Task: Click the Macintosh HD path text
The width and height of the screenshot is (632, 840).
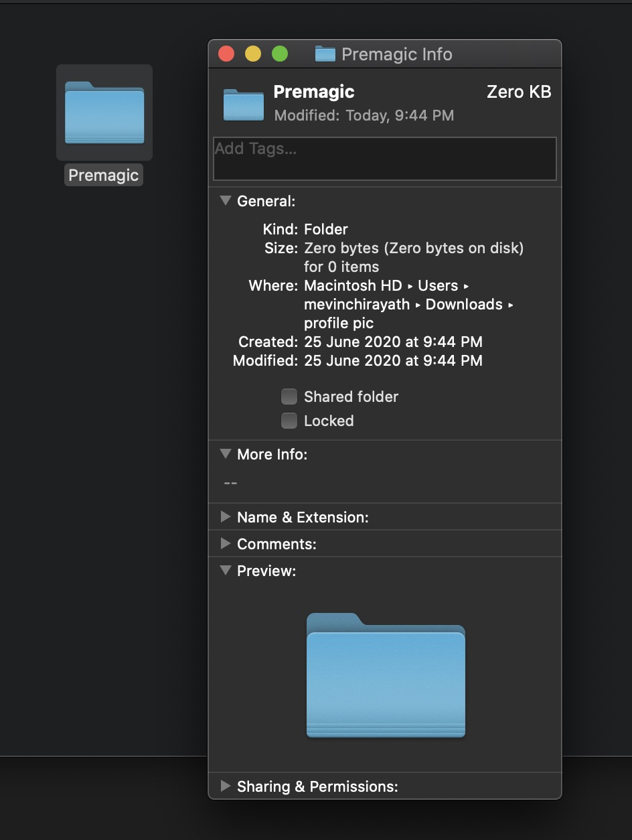Action: point(353,285)
